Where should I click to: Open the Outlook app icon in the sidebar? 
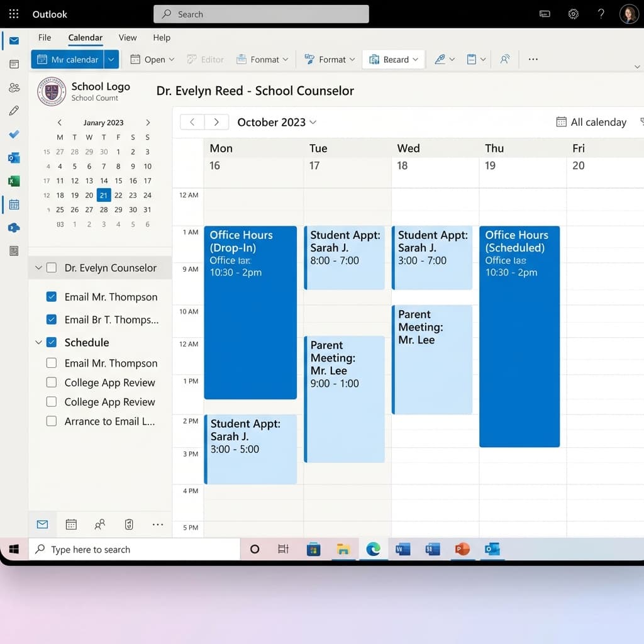click(14, 158)
